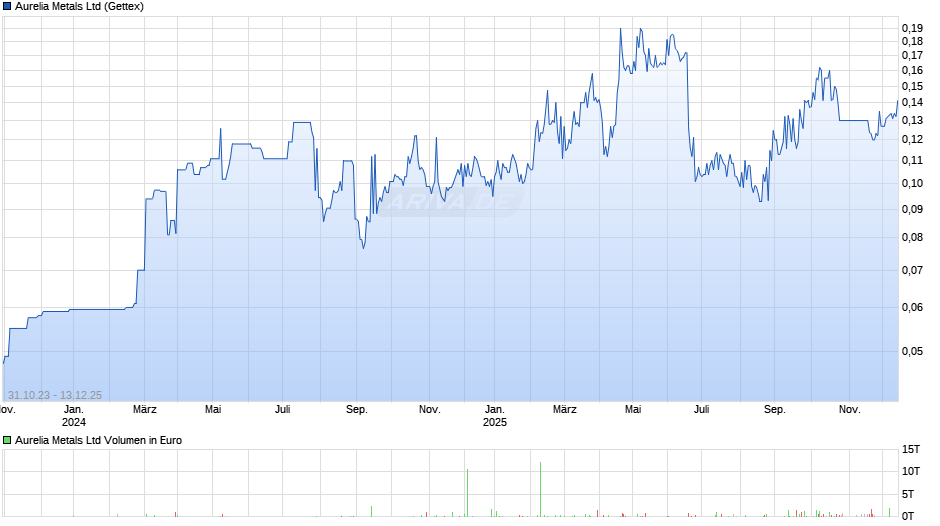
Task: Click the 0,05 price axis label
Action: click(912, 351)
